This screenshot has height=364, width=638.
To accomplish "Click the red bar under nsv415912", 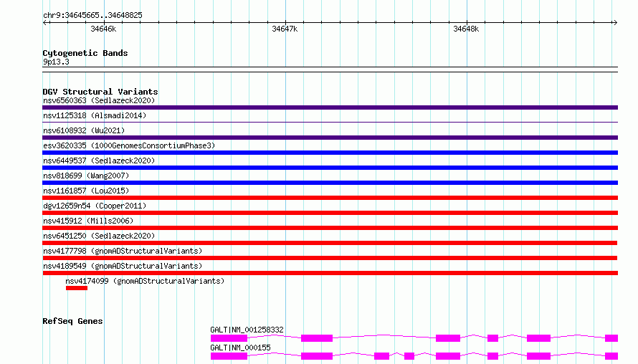I will point(330,228).
